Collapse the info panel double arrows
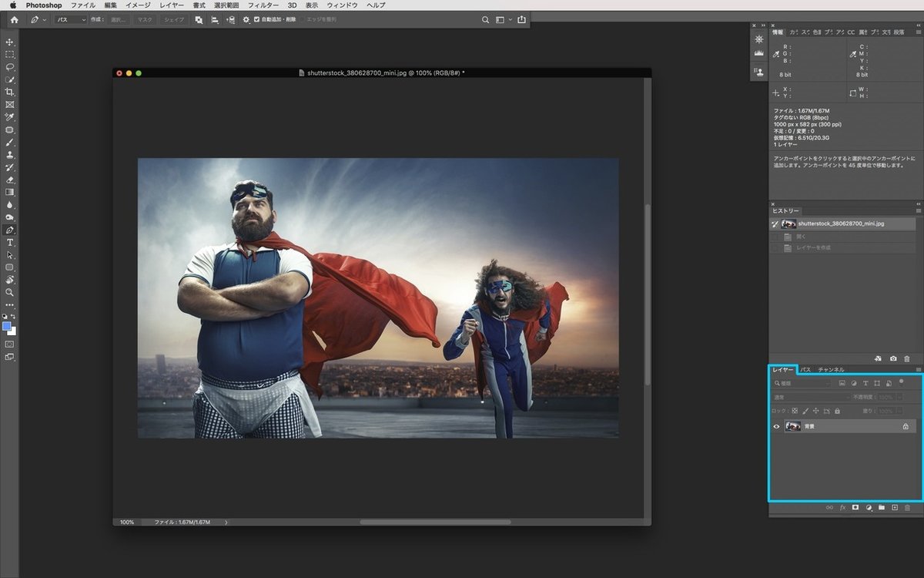This screenshot has height=578, width=924. [917, 25]
